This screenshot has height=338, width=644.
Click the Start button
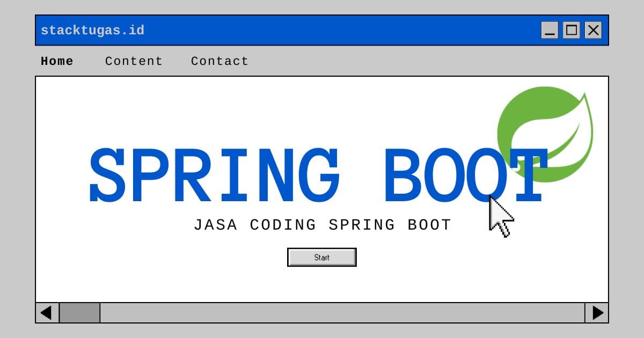[x=322, y=258]
